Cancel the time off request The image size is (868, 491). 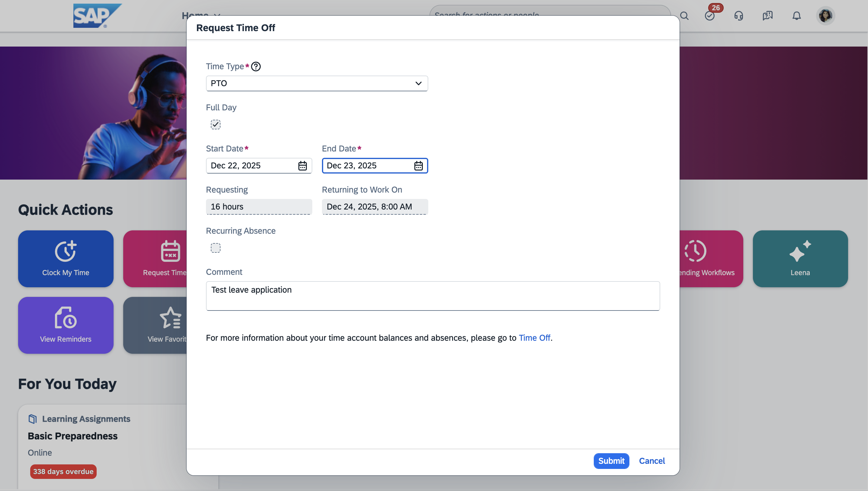click(652, 461)
